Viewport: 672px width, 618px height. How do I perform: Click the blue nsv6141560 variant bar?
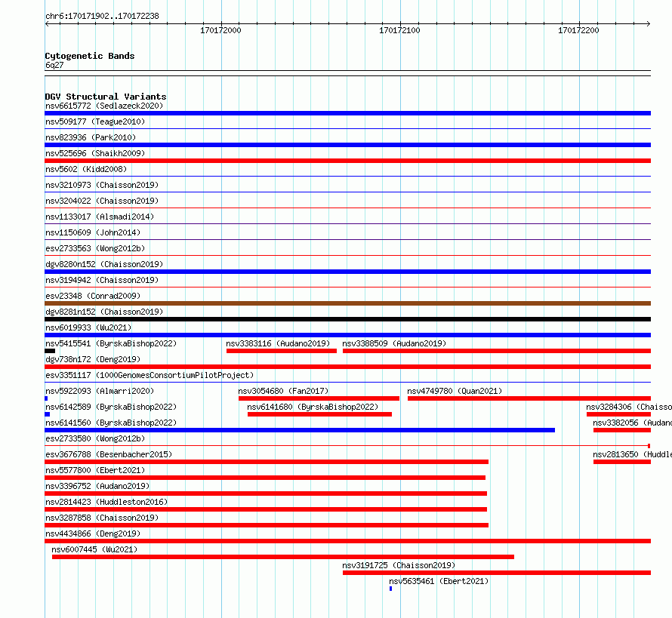300,430
